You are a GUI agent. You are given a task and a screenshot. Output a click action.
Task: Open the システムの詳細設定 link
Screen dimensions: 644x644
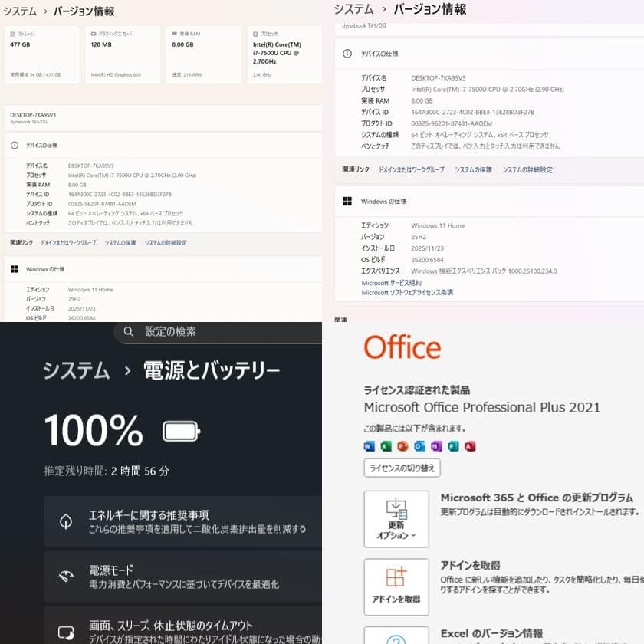[529, 169]
